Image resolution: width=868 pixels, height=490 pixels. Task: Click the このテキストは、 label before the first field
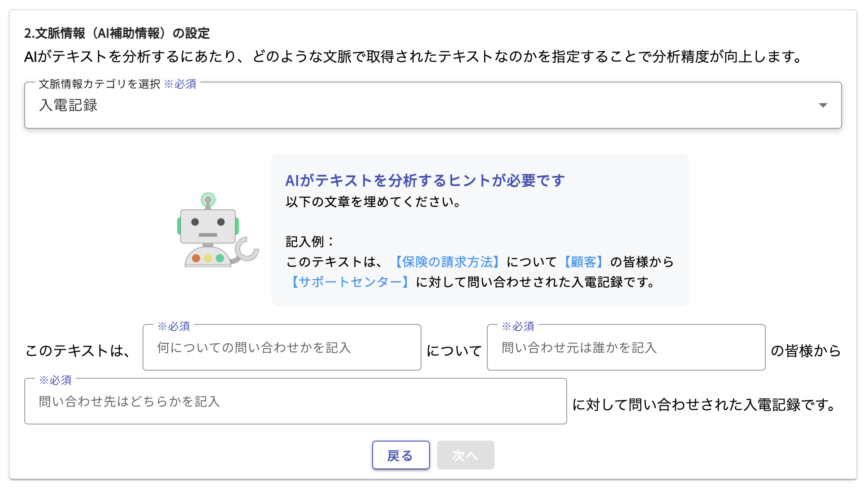pos(78,350)
